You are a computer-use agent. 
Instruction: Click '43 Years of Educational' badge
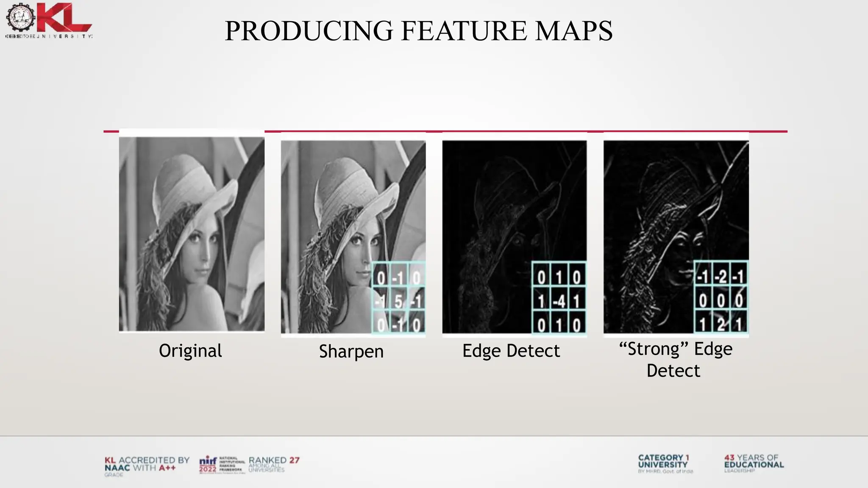754,463
